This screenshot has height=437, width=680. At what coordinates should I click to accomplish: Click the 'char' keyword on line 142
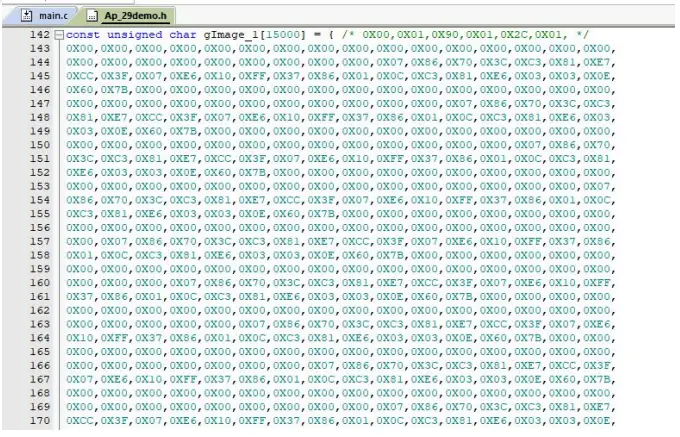[x=183, y=35]
